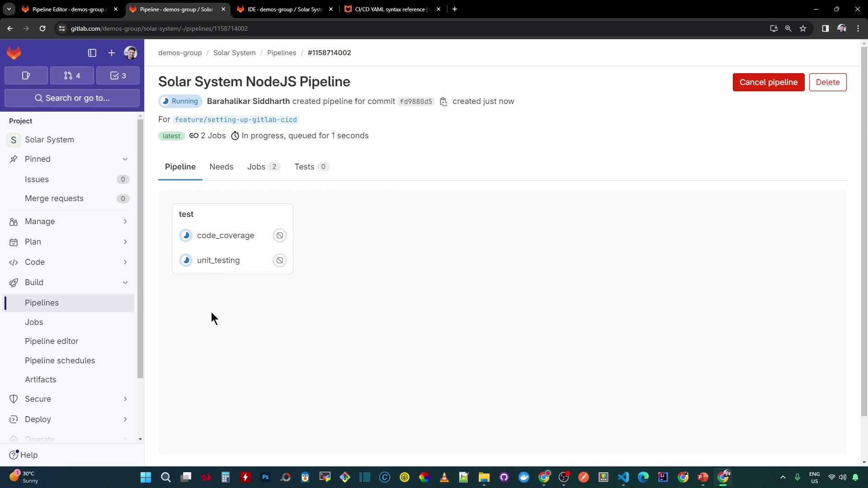Copy commit SHA with clipboard icon

click(443, 102)
